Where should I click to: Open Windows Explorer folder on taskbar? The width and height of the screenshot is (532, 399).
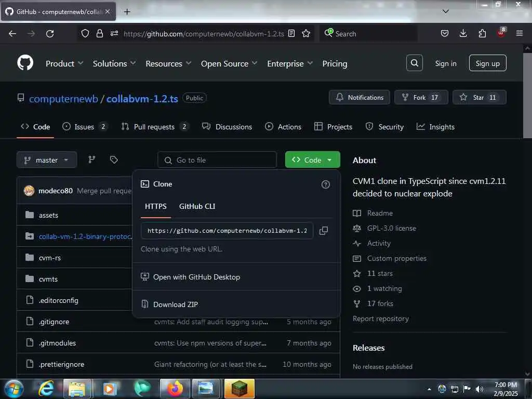tap(77, 389)
